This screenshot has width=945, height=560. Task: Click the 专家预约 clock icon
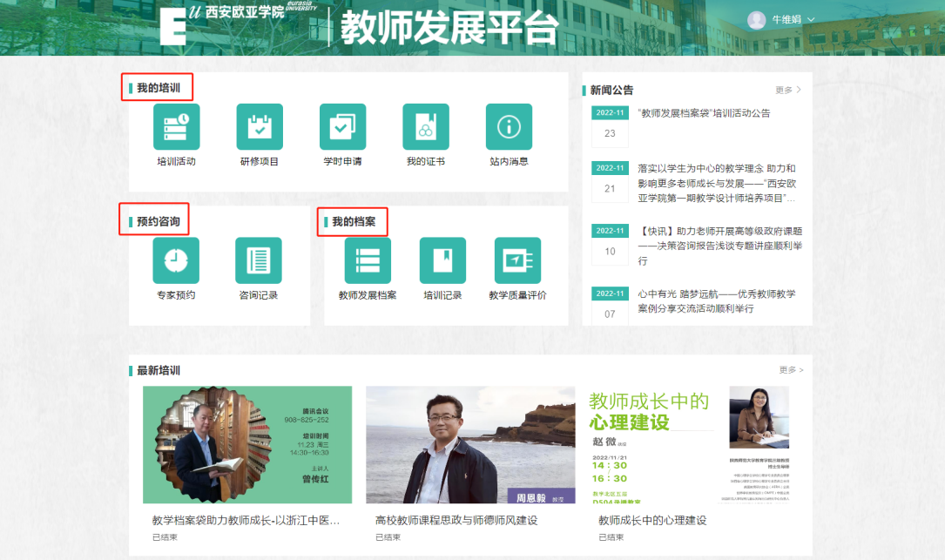pos(176,260)
